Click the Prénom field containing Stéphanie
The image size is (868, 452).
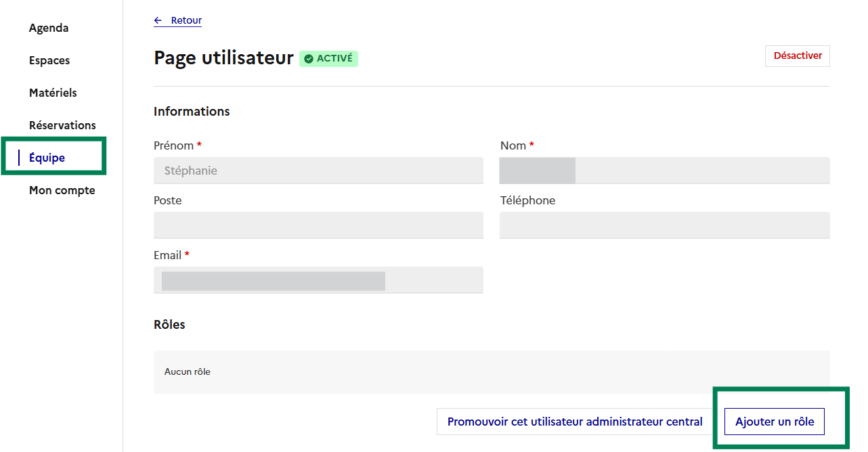[318, 171]
